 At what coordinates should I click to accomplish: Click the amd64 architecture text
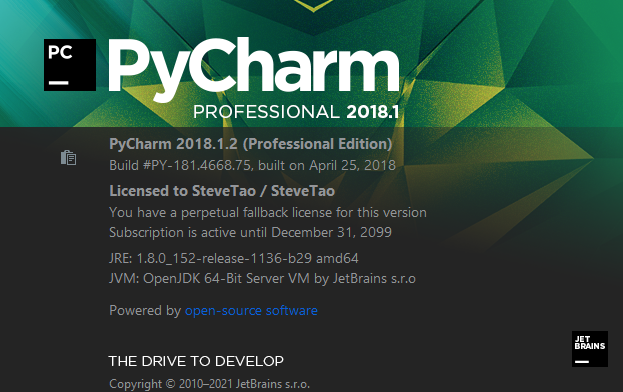tap(337, 259)
